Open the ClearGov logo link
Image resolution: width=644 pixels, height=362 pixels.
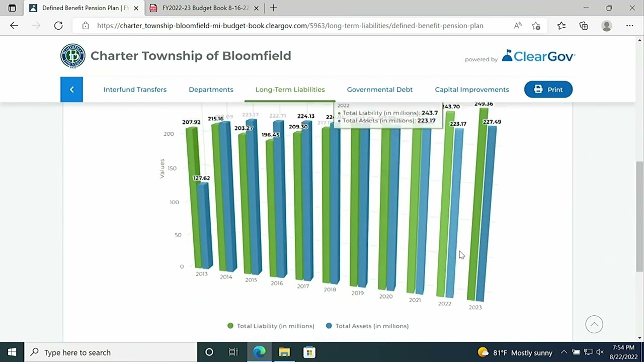click(538, 56)
